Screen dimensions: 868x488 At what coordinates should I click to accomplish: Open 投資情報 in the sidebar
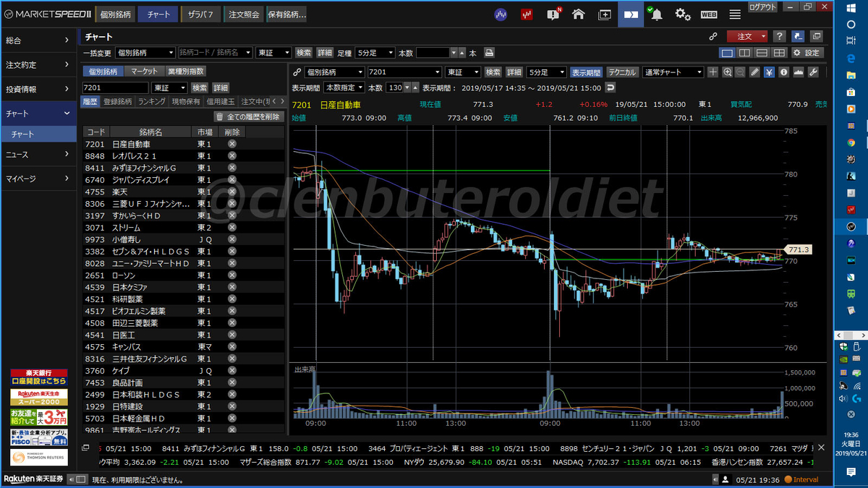tap(38, 90)
